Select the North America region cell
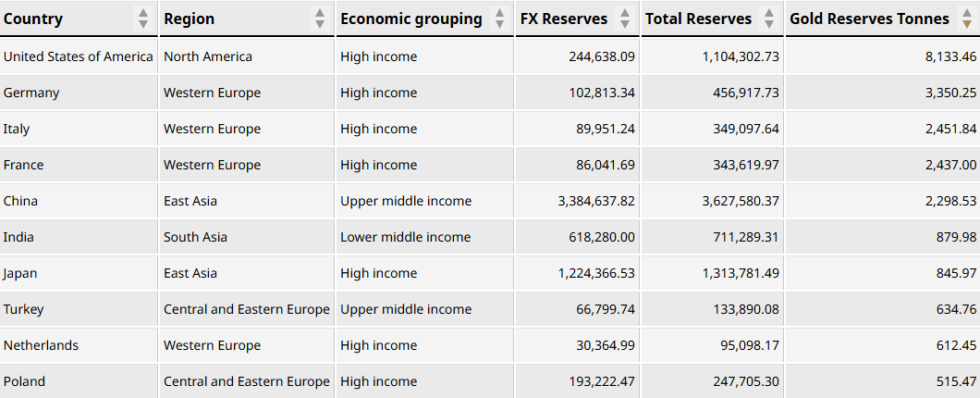Image resolution: width=980 pixels, height=398 pixels. click(x=208, y=56)
